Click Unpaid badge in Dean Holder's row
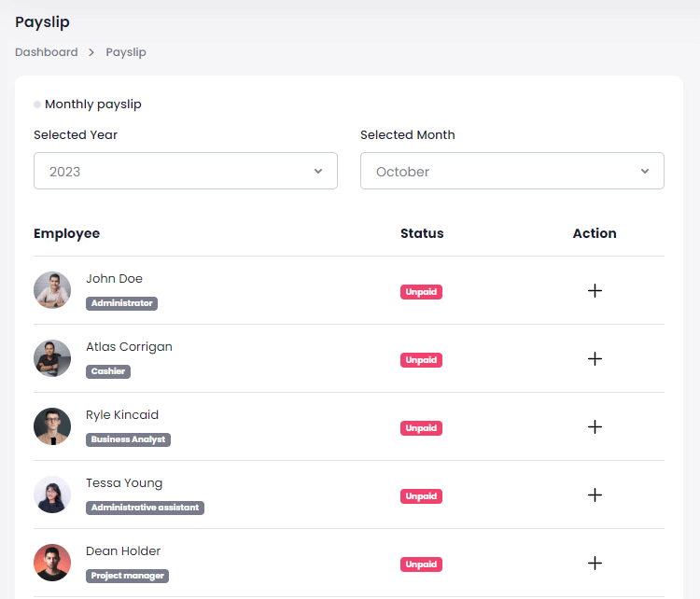Image resolution: width=700 pixels, height=599 pixels. (x=421, y=564)
